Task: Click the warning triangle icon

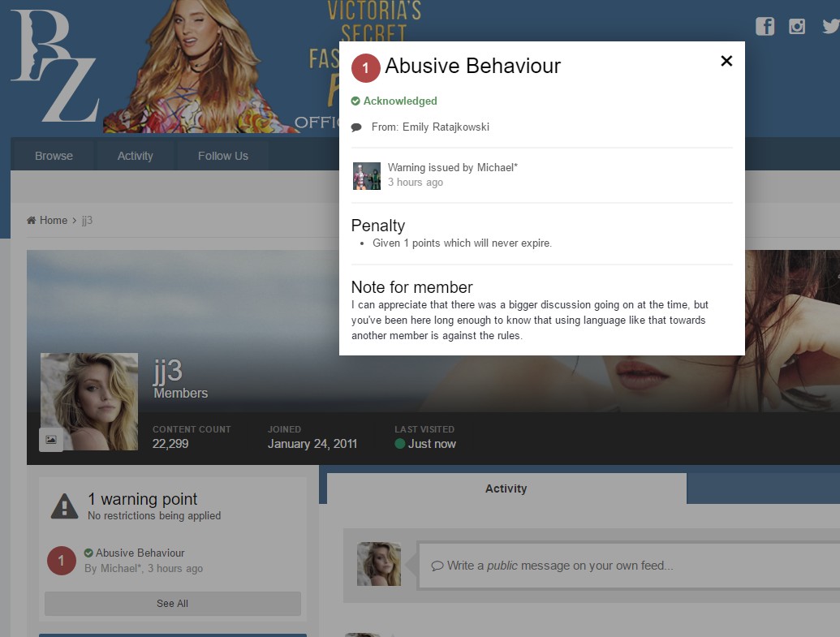Action: 64,506
